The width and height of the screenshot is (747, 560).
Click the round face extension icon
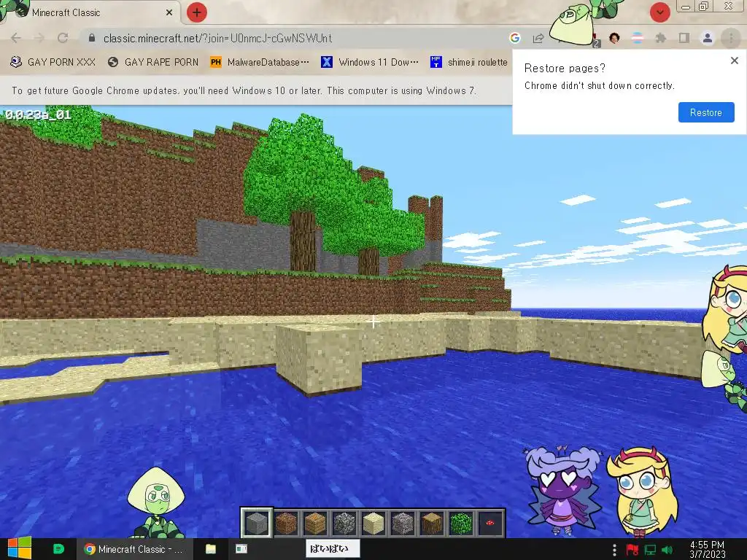point(614,38)
